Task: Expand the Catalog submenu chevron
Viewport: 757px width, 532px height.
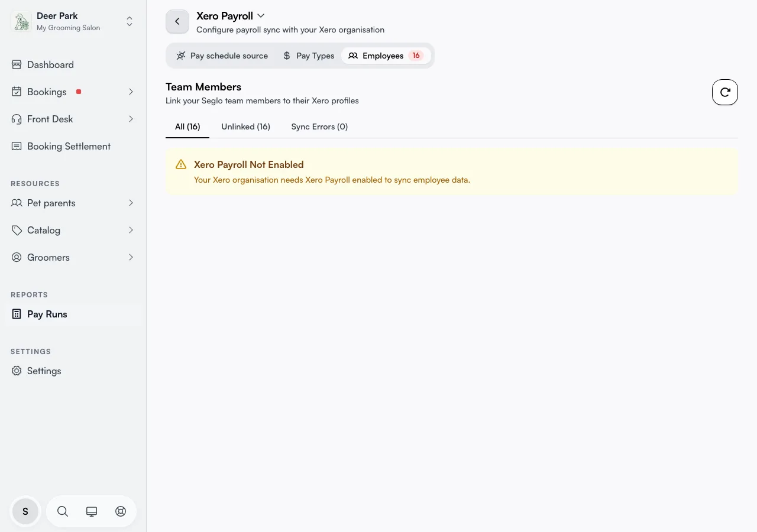Action: 131,230
